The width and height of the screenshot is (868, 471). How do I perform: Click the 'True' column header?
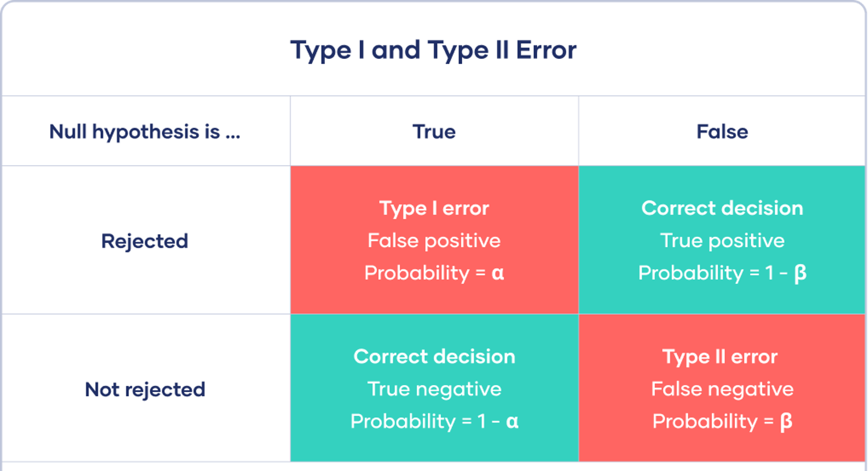coord(434,132)
